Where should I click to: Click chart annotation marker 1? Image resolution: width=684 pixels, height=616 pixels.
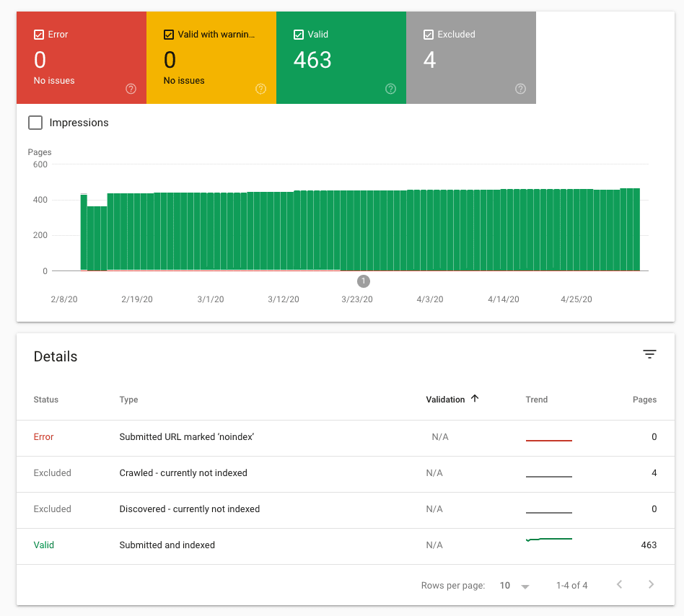click(x=364, y=281)
